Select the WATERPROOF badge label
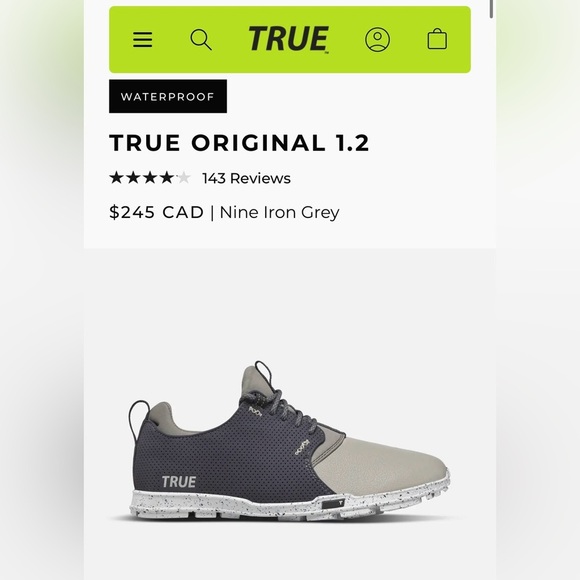The image size is (580, 580). click(168, 96)
